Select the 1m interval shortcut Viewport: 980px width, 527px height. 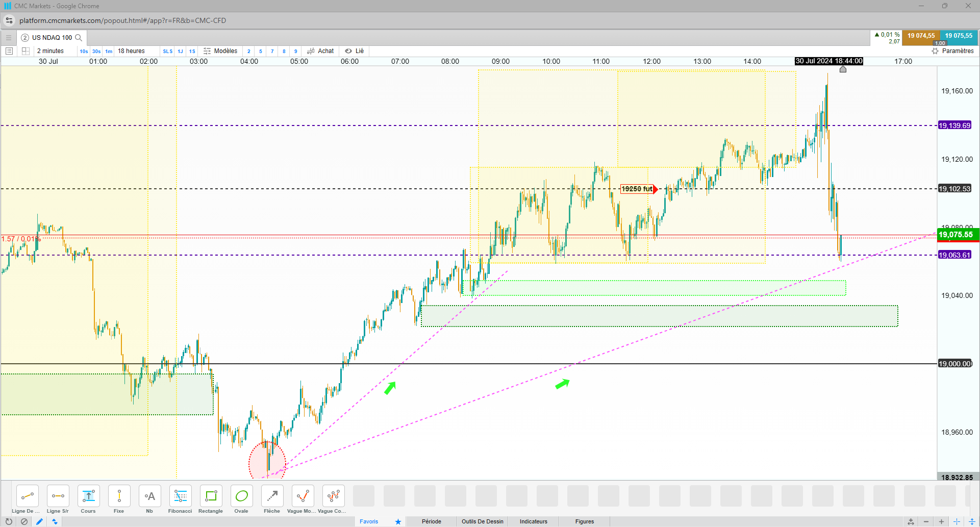(x=109, y=52)
